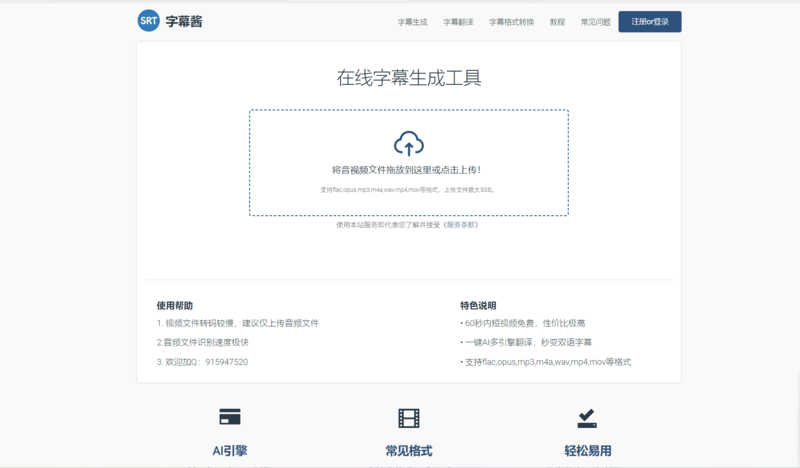Image resolution: width=800 pixels, height=468 pixels.
Task: Click the 常见格式 heading
Action: point(409,451)
